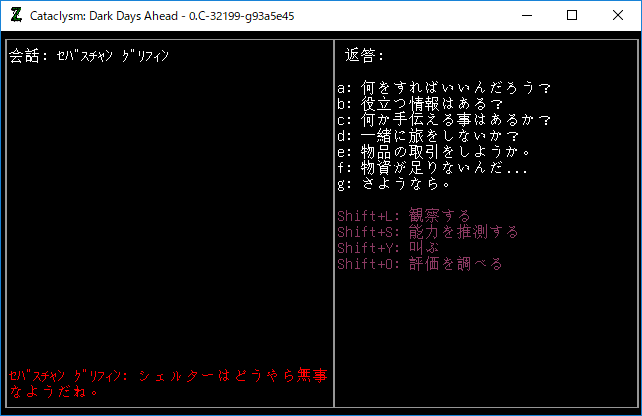Click Shift+L: 観察する option

point(404,215)
